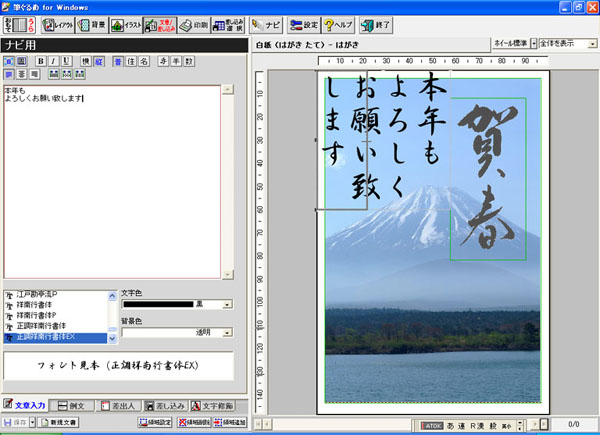Expand the 文字色 black color dropdown
The width and height of the screenshot is (600, 435).
pos(228,304)
